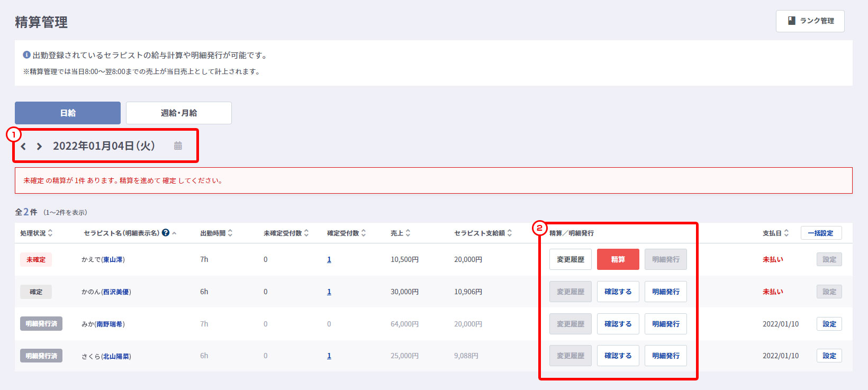Click the next day arrow icon
The width and height of the screenshot is (868, 390).
(x=39, y=147)
